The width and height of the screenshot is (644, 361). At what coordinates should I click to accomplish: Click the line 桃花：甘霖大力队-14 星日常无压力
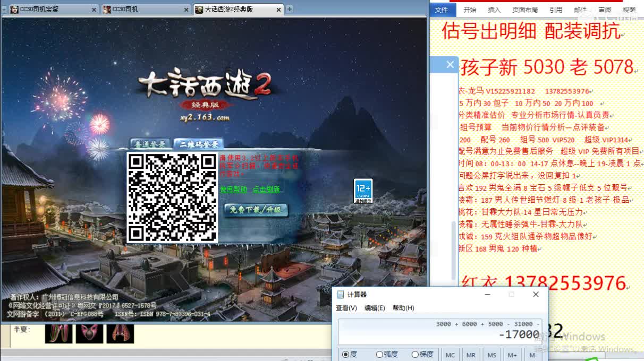click(x=521, y=212)
